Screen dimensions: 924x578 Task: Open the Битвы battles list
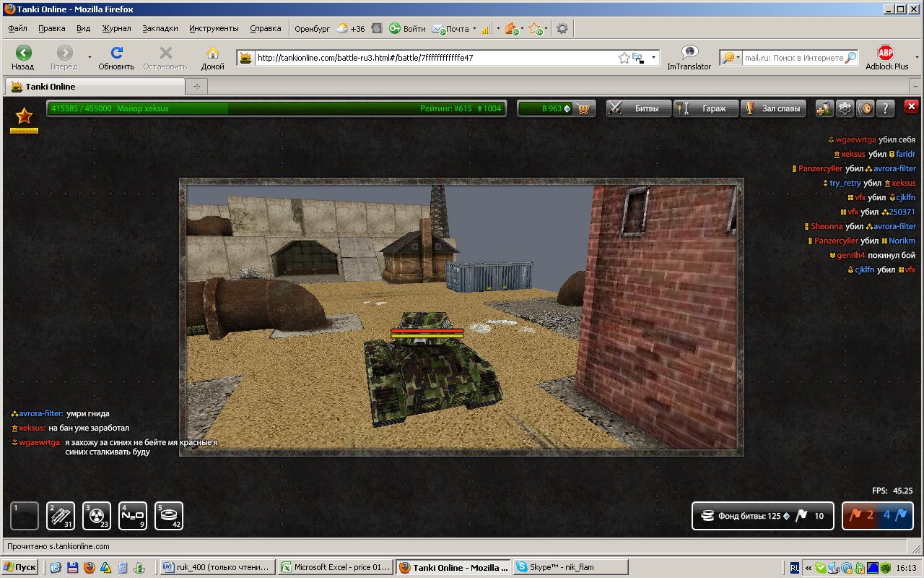click(638, 108)
